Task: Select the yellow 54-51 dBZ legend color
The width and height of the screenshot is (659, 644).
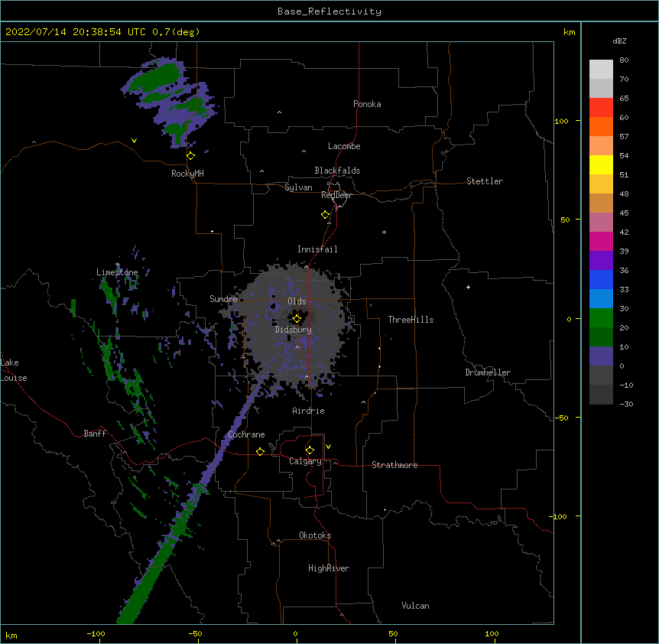Action: tap(601, 164)
